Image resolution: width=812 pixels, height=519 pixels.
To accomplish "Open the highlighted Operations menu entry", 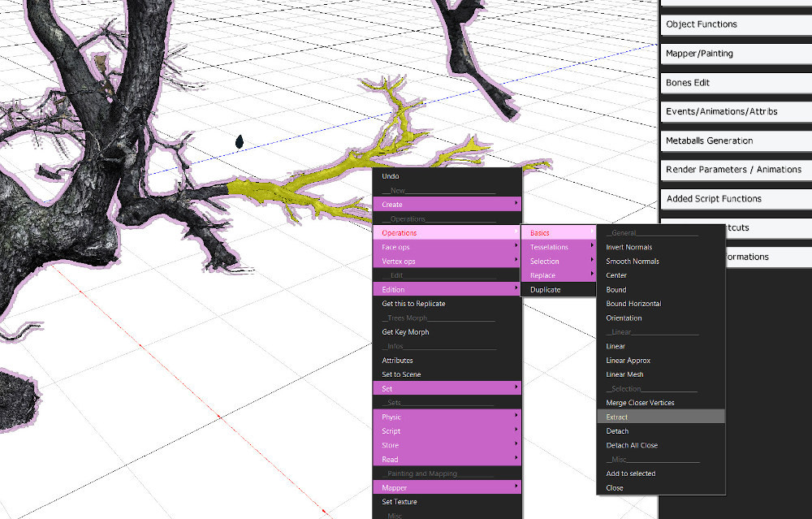I will pyautogui.click(x=447, y=233).
